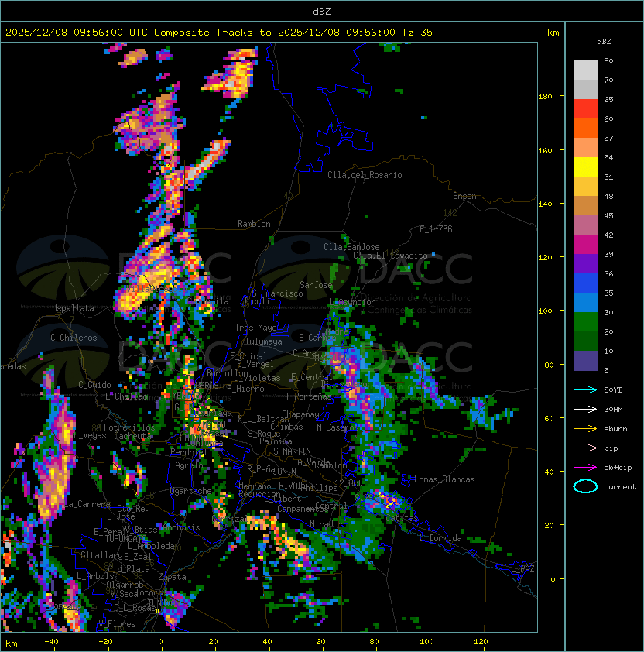Viewport: 644px width, 652px height.
Task: Select the red swatch in dBZ legend
Action: [585, 109]
